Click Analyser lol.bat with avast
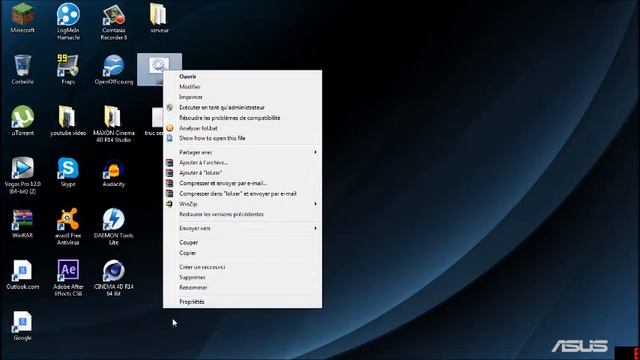 pyautogui.click(x=242, y=128)
